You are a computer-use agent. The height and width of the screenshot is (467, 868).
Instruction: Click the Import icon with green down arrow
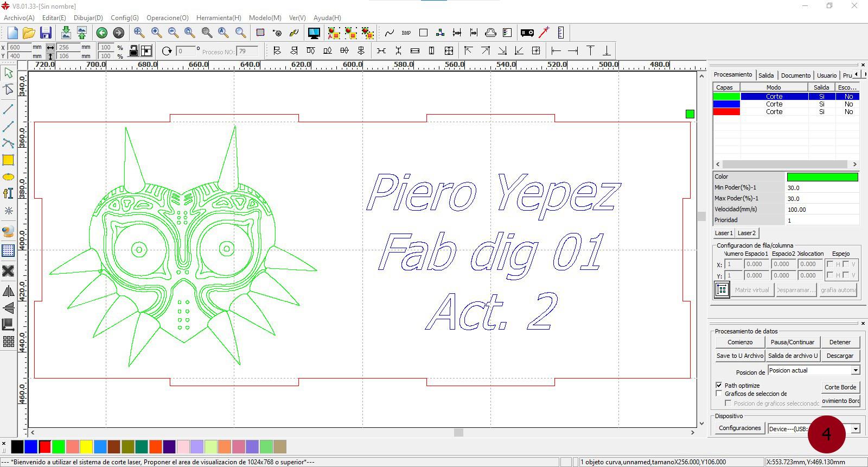66,33
